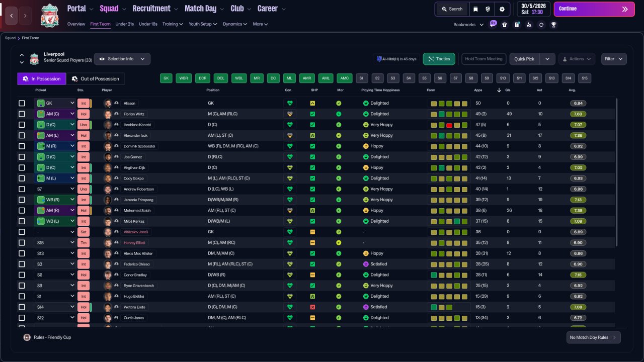Click the Tactics button
Viewport: 644px width, 362px height.
439,59
